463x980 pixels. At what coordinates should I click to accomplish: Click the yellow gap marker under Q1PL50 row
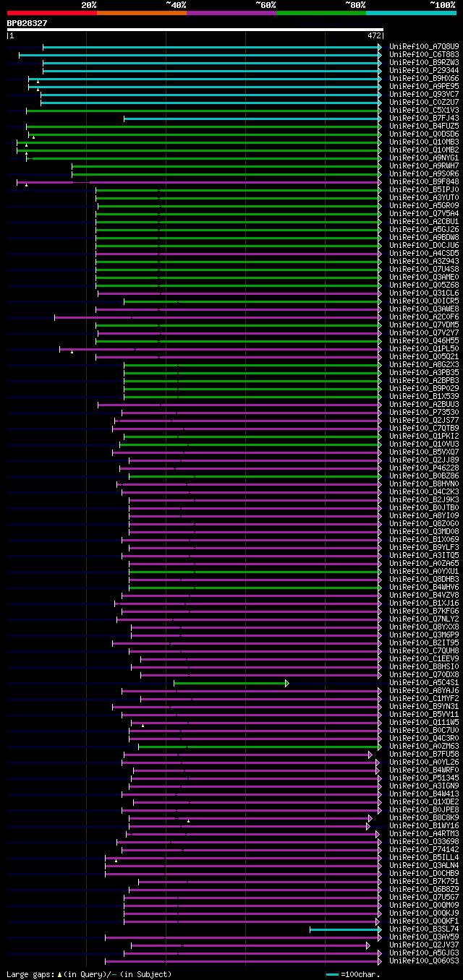(x=72, y=352)
